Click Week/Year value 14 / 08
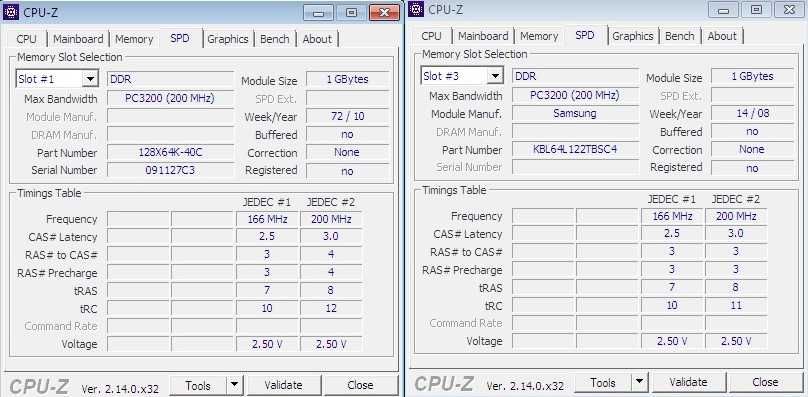The height and width of the screenshot is (397, 808). pos(752,113)
